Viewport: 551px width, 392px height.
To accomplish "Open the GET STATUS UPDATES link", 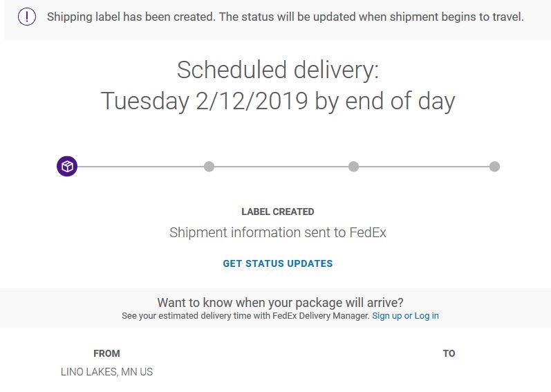I will pyautogui.click(x=278, y=263).
